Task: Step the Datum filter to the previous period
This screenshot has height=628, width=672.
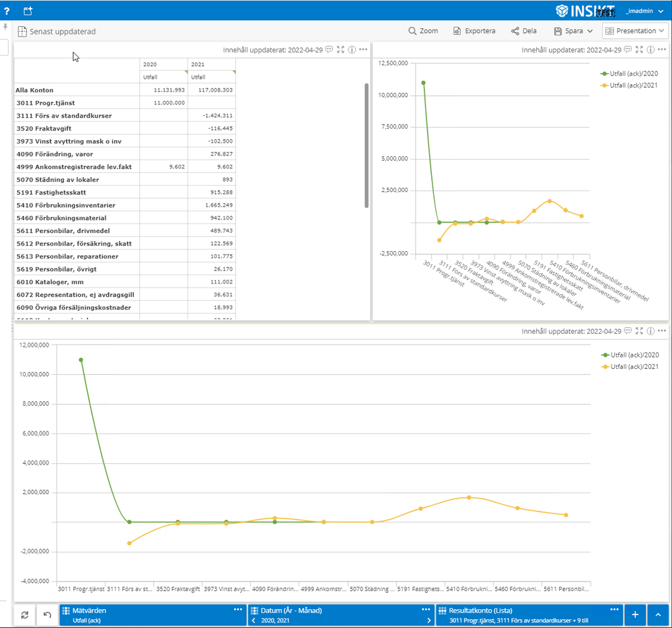Action: click(x=254, y=621)
